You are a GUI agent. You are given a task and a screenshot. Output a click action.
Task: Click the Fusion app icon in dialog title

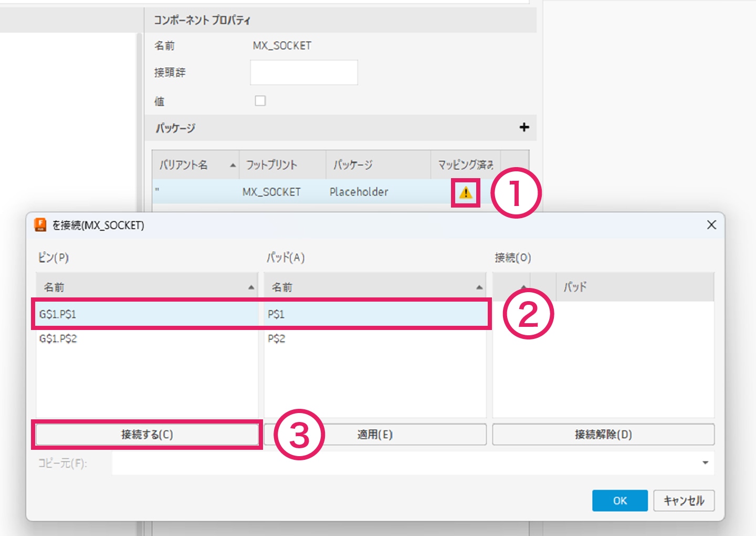[x=40, y=225]
